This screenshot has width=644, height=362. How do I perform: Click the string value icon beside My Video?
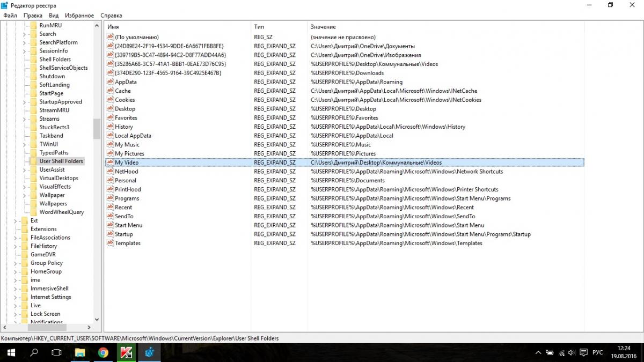point(110,162)
